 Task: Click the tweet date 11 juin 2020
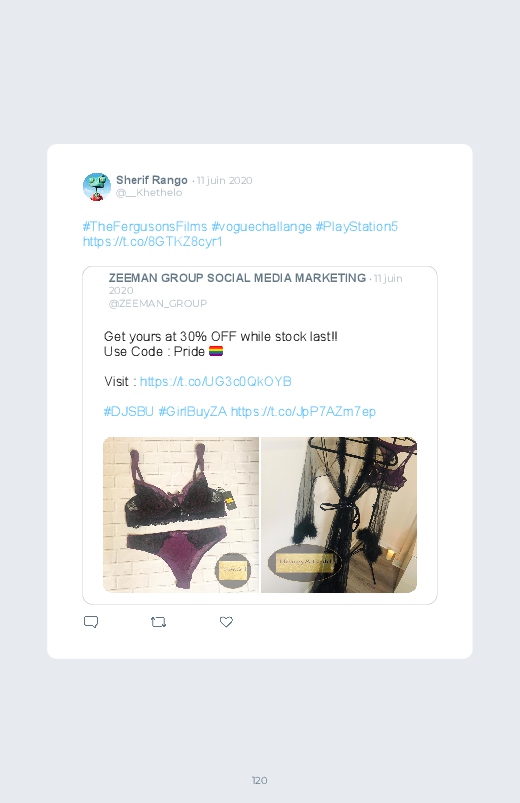pos(224,180)
